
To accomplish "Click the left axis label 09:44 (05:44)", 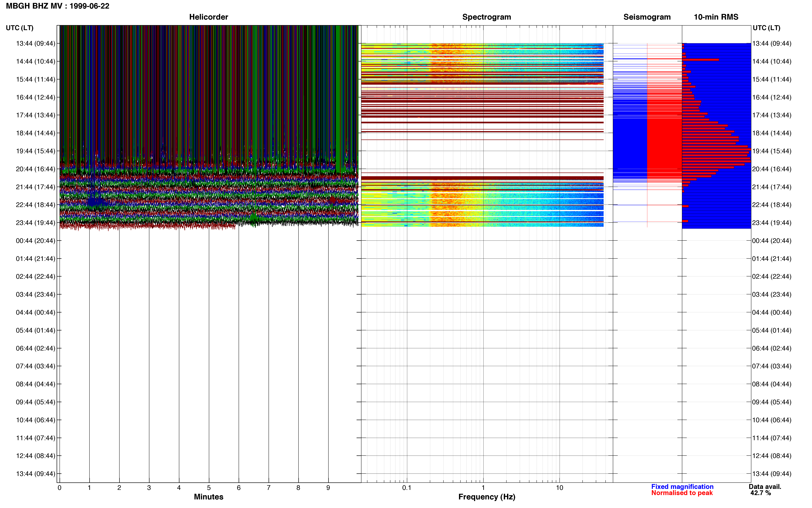I will pyautogui.click(x=36, y=402).
